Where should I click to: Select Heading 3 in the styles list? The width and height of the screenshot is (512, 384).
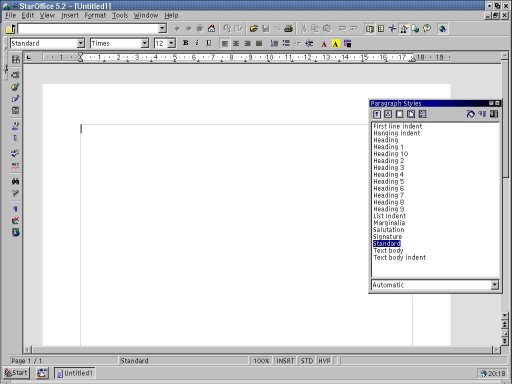point(388,168)
